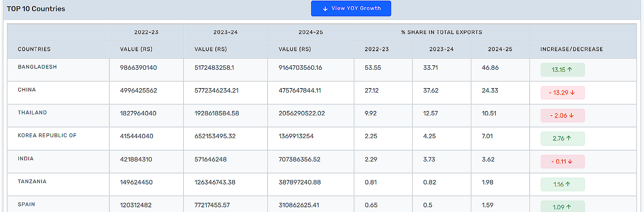
Task: Click Korea's 2.76 increase badge
Action: click(x=562, y=138)
